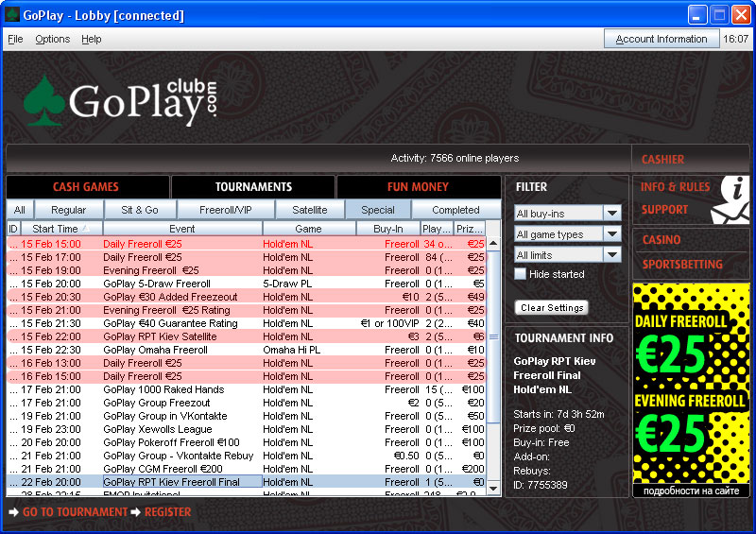
Task: Select the GoPlay €40 Guarantee Rating row
Action: (246, 323)
